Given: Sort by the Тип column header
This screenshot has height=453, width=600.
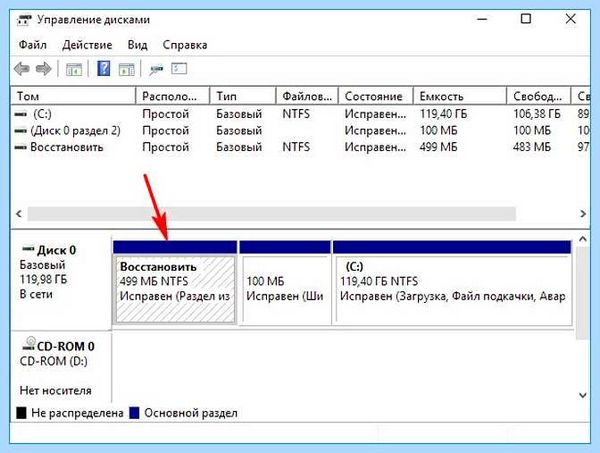Looking at the screenshot, I should point(243,96).
